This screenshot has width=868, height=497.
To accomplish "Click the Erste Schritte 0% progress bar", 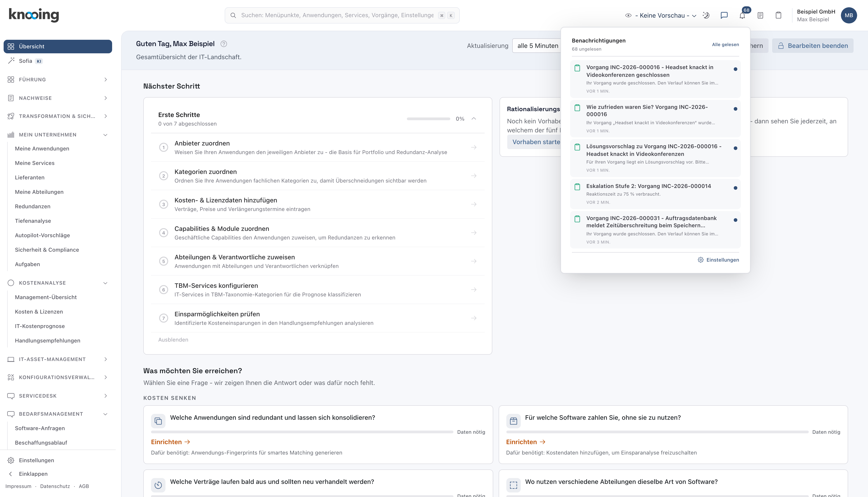I will [x=428, y=119].
